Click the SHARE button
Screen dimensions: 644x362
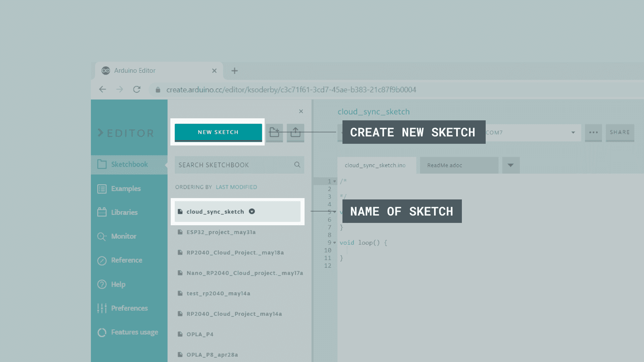pos(620,132)
